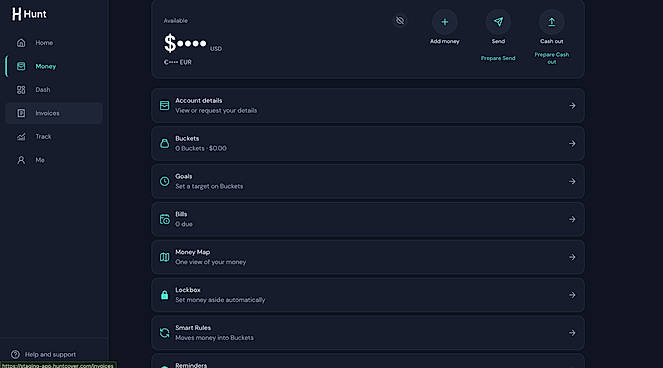The width and height of the screenshot is (663, 368).
Task: Click the Prepare Cash out link
Action: coord(551,58)
